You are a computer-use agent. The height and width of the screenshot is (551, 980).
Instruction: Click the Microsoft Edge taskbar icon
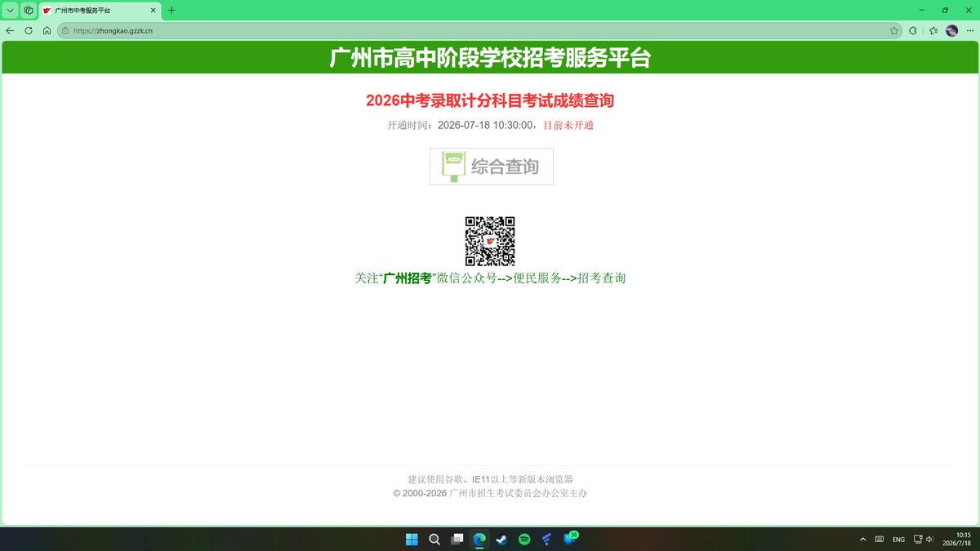point(479,539)
